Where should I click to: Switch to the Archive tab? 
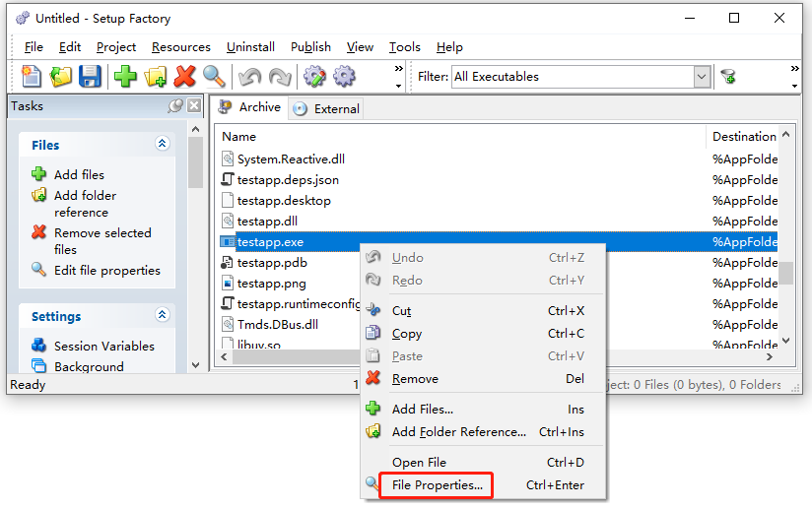[x=250, y=107]
